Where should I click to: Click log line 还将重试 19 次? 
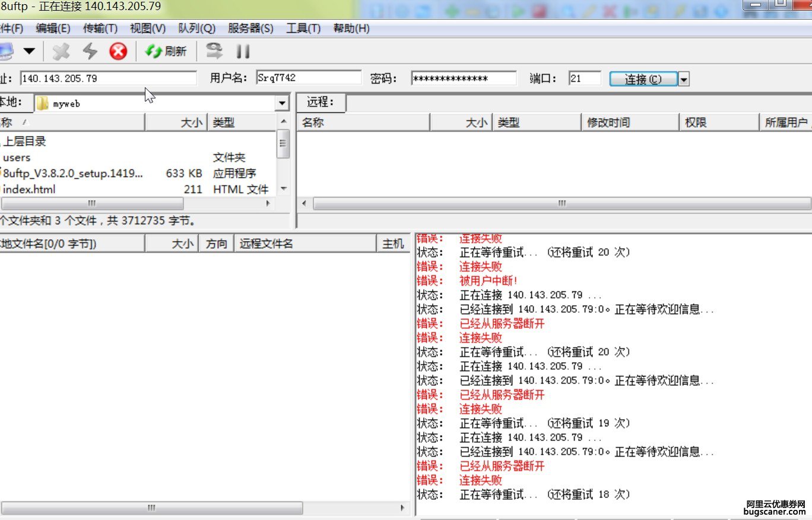pyautogui.click(x=523, y=423)
